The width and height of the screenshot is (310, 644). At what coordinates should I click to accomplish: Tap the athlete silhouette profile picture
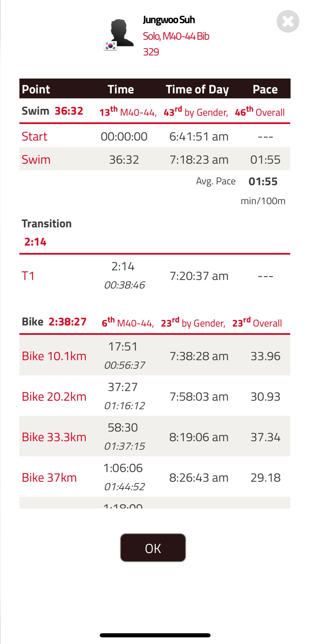120,33
